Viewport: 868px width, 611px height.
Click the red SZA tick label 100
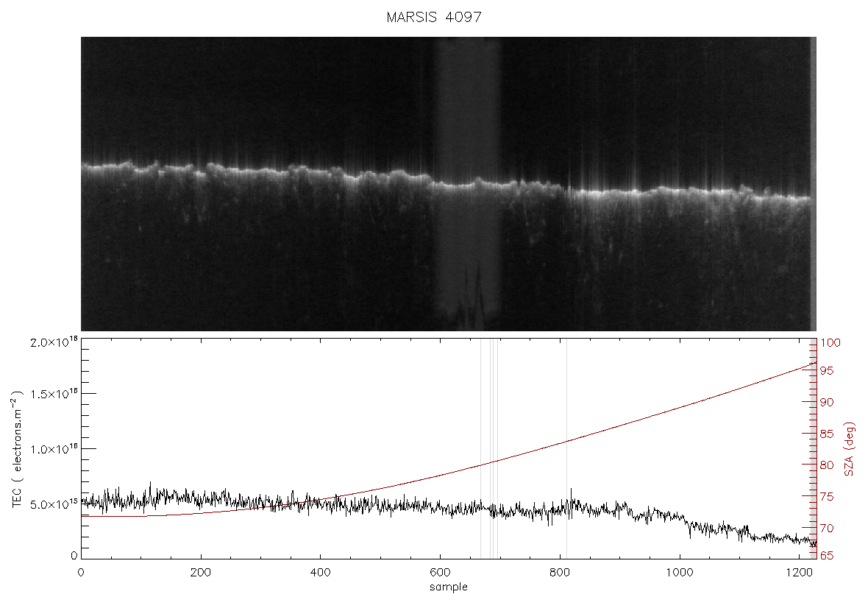point(830,343)
